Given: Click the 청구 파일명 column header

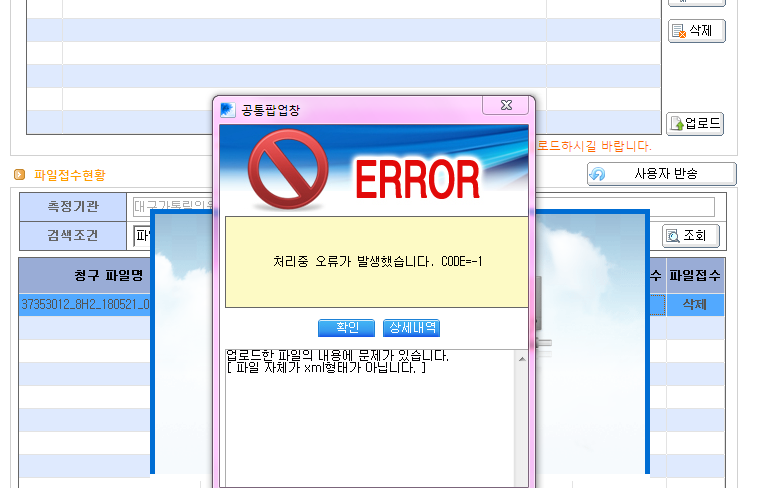Looking at the screenshot, I should point(108,276).
